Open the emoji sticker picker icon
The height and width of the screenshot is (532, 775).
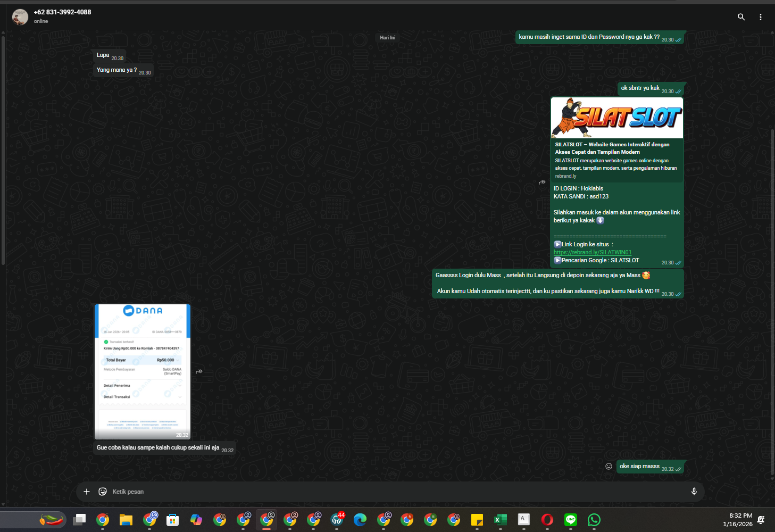103,492
